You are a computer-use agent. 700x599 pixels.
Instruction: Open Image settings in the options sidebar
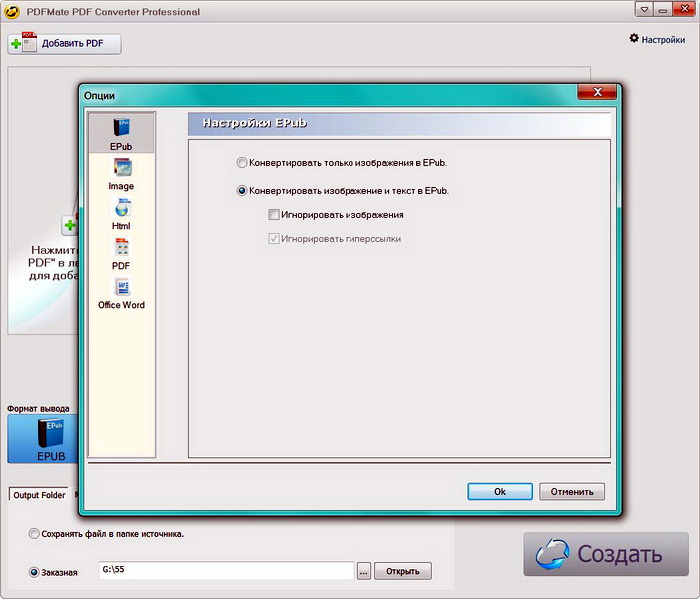(121, 174)
